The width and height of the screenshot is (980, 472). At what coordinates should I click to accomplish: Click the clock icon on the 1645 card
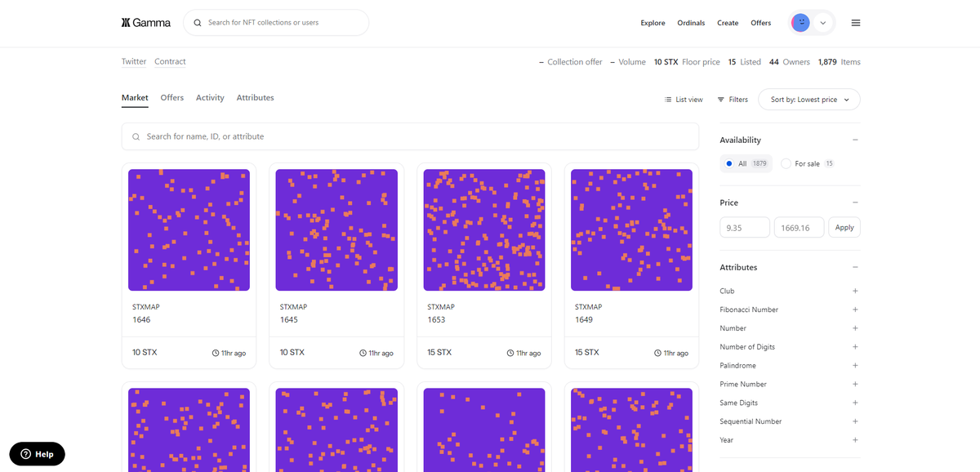click(x=363, y=354)
